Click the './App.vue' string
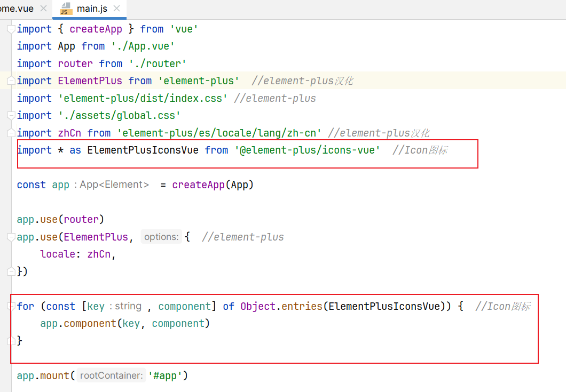Viewport: 566px width, 392px height. click(143, 46)
